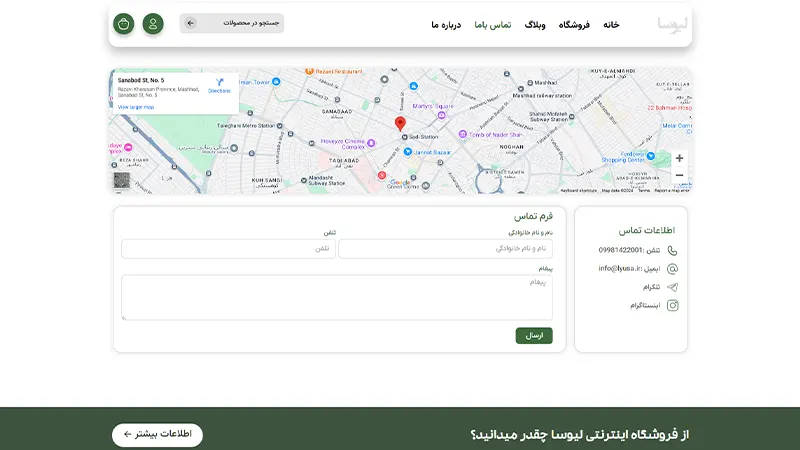Click the Shahid Mofatteh Subway Station marker

(x=571, y=117)
